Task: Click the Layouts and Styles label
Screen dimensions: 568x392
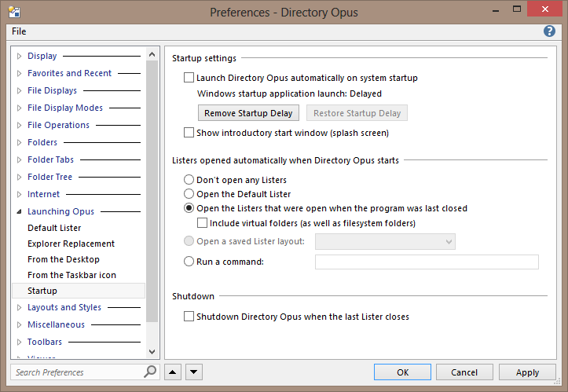Action: [64, 308]
